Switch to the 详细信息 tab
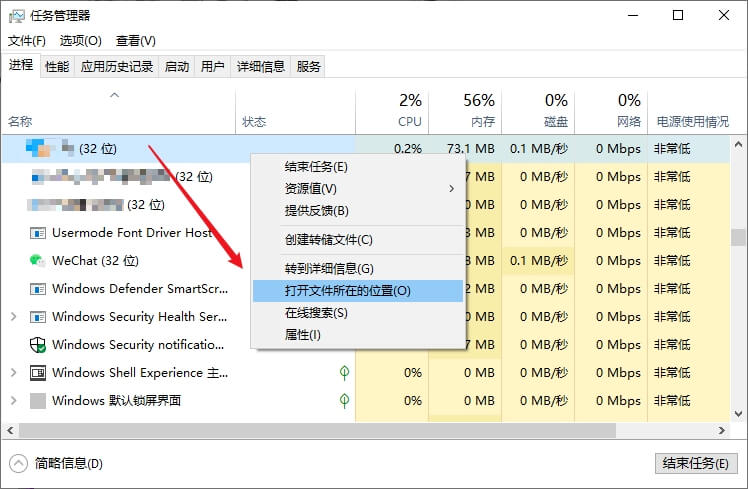Viewport: 748px width, 489px height. point(260,66)
